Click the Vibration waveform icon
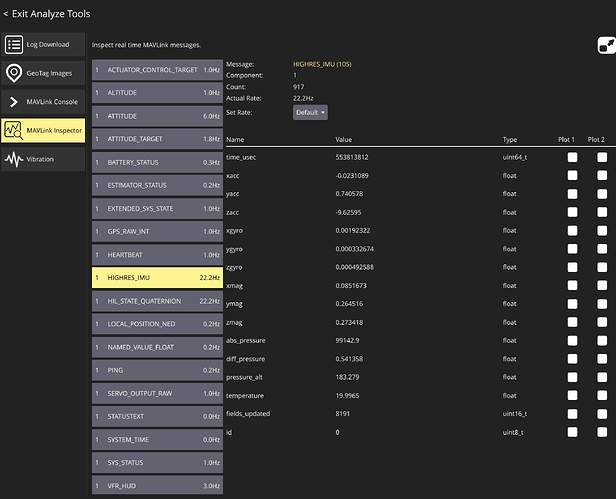Screen dimensions: 616x499 pos(14,159)
